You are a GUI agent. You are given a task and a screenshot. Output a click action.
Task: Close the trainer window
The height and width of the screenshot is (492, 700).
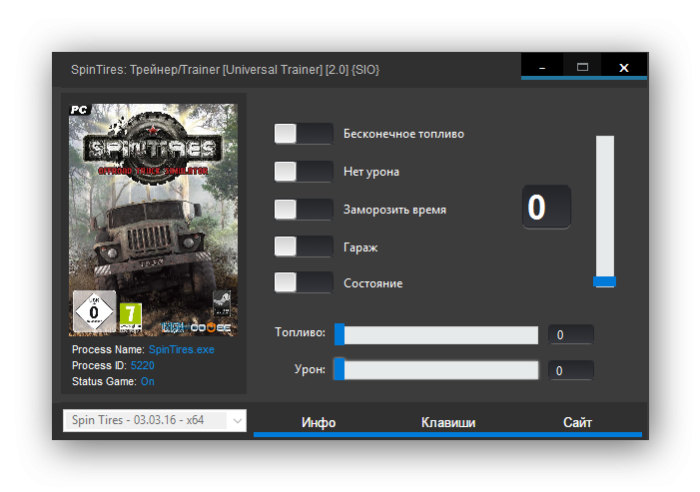click(x=624, y=67)
